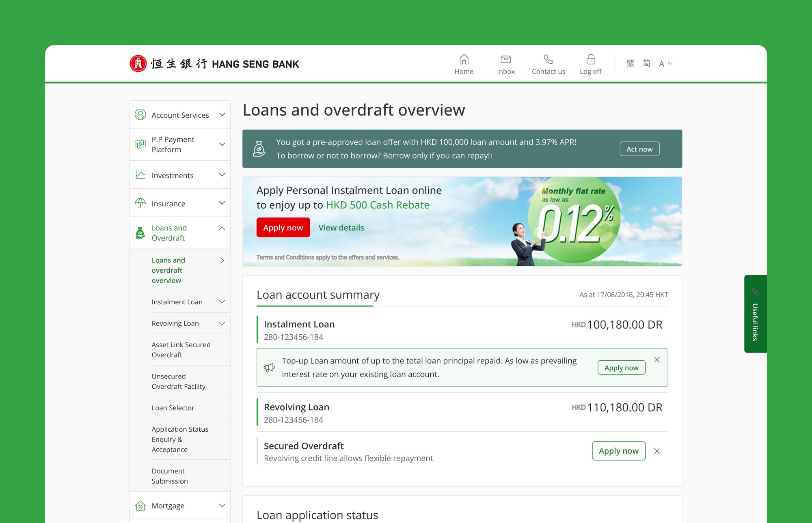
Task: Collapse Loans and Overdraft section chevron
Action: [x=222, y=228]
